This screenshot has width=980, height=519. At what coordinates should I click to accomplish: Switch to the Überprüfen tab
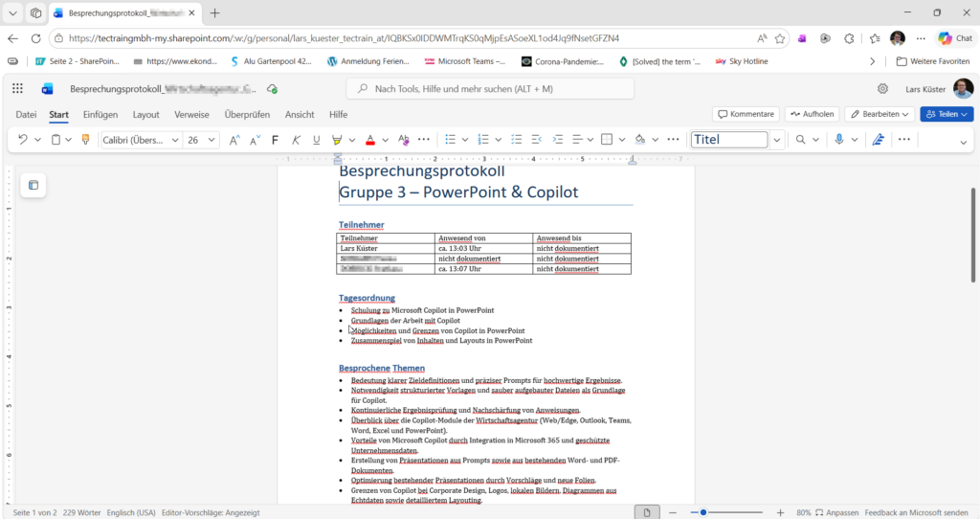click(x=247, y=115)
